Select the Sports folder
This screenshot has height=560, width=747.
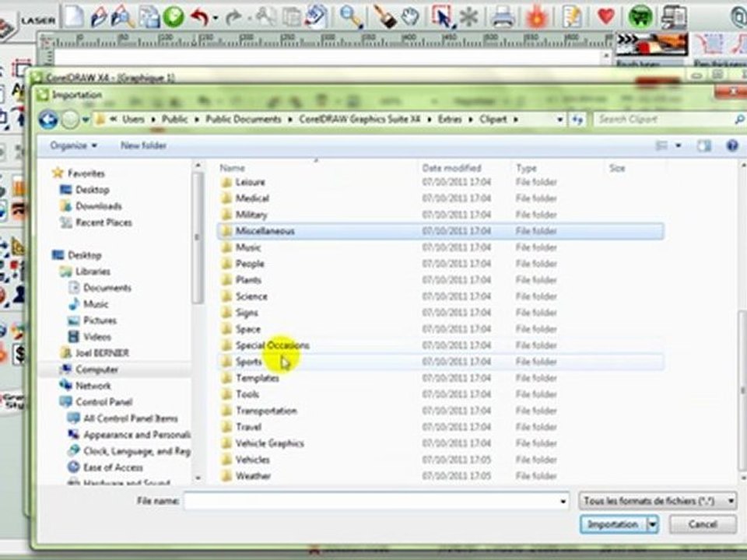coord(440,362)
